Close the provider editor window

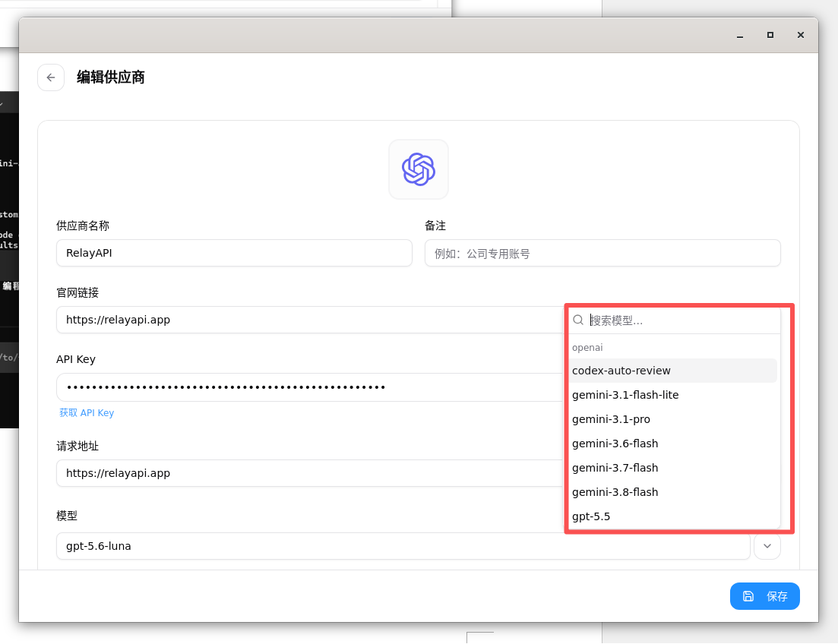coord(800,35)
